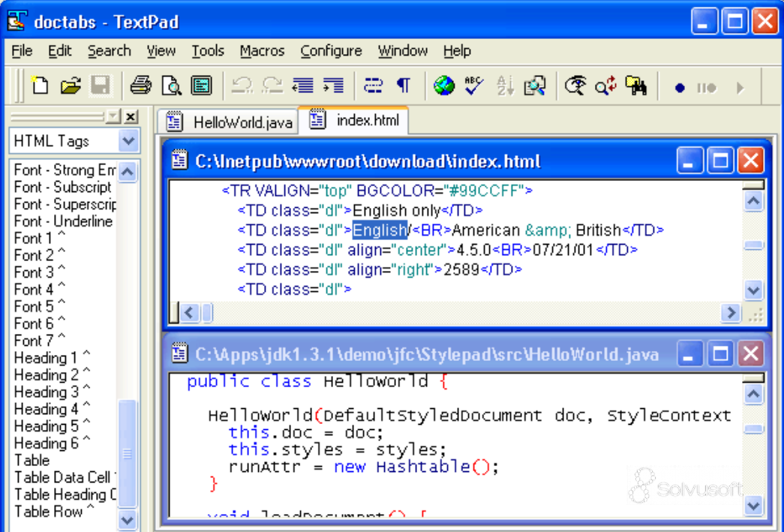Run the ABC spelling check icon
Screen dimensions: 784x532
click(x=474, y=86)
